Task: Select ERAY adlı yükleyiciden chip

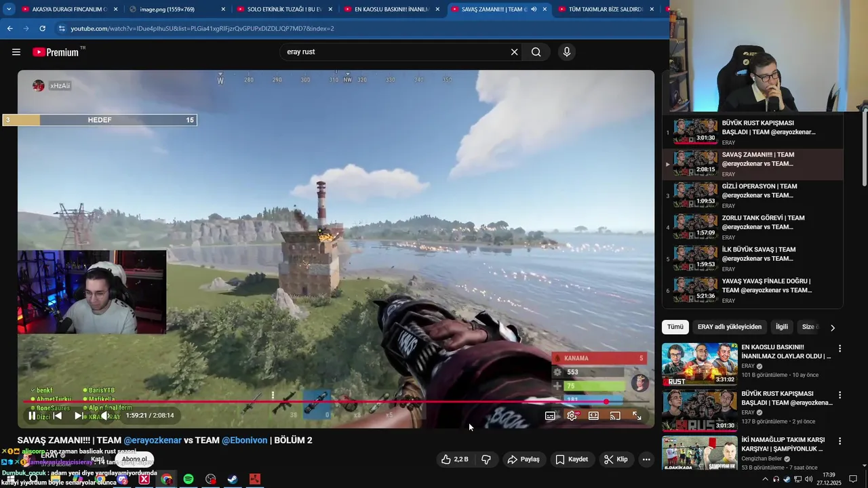Action: click(x=730, y=327)
